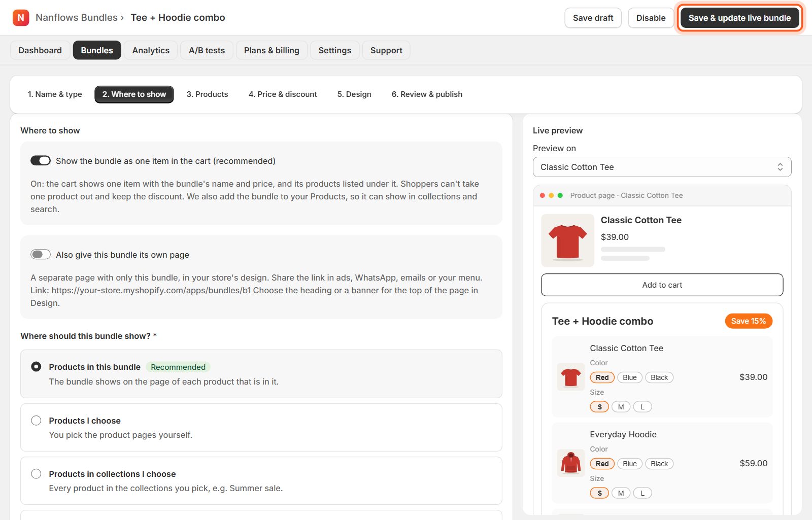Image resolution: width=812 pixels, height=520 pixels.
Task: Switch to the Analytics tab
Action: (x=151, y=50)
